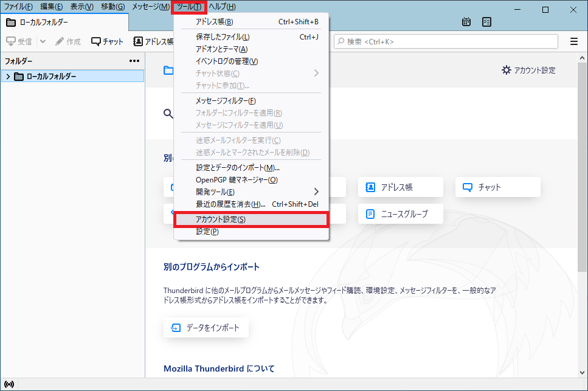Click the search field 検索 <Ctrl+K>
This screenshot has width=588, height=391.
(x=446, y=41)
